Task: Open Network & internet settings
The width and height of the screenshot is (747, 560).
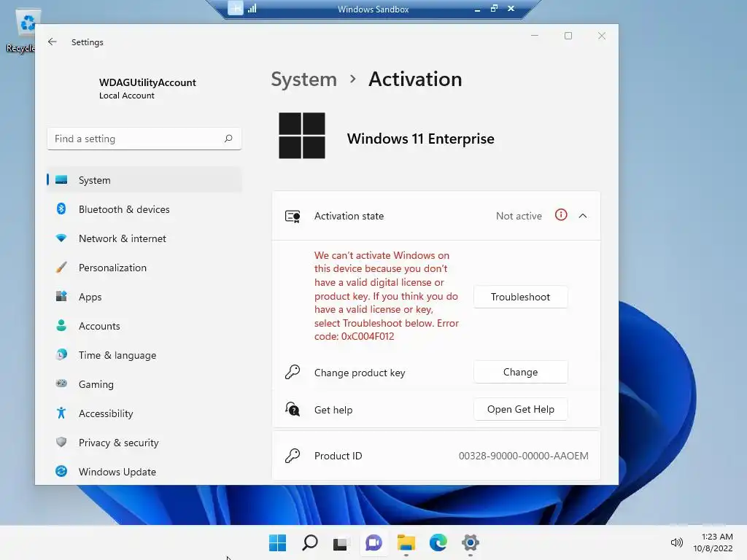Action: [144, 238]
